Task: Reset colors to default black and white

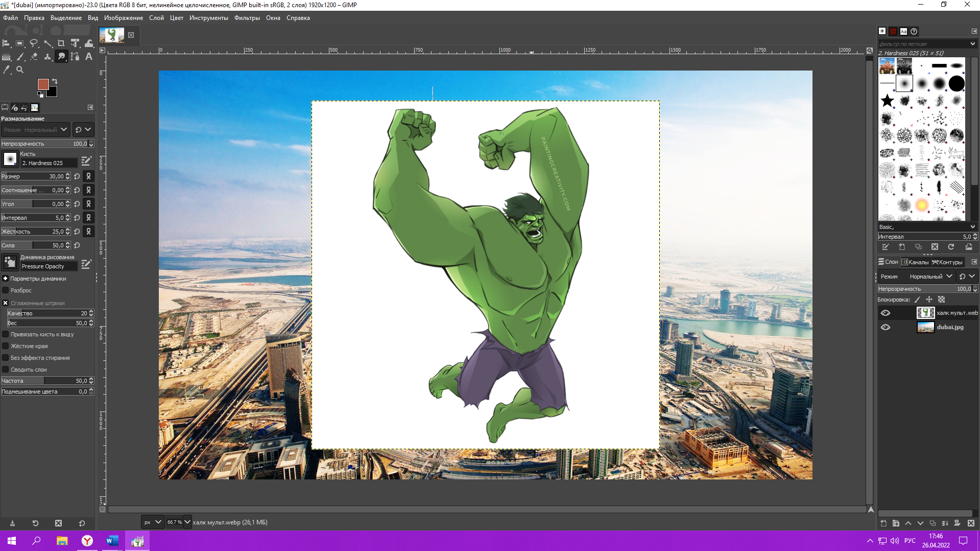Action: point(40,95)
